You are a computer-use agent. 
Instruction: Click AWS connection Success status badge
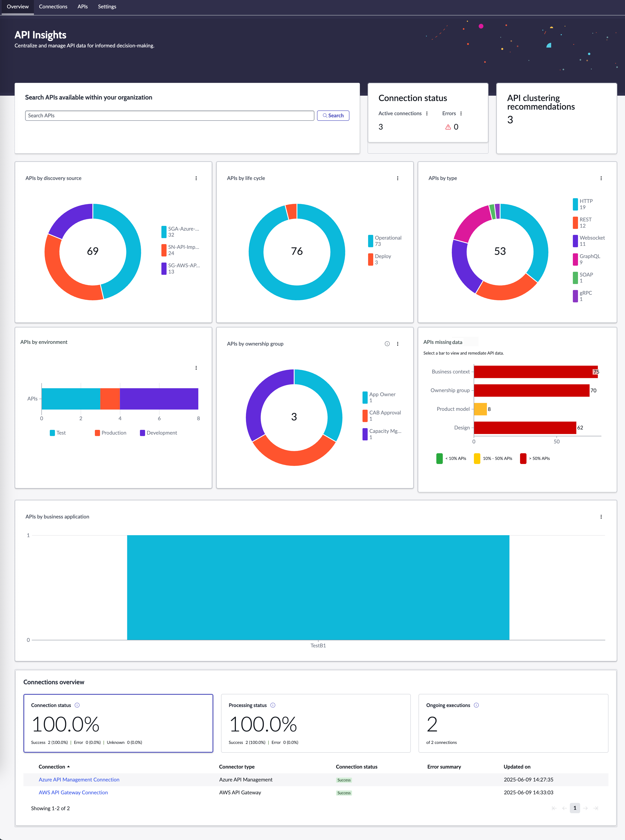tap(344, 793)
